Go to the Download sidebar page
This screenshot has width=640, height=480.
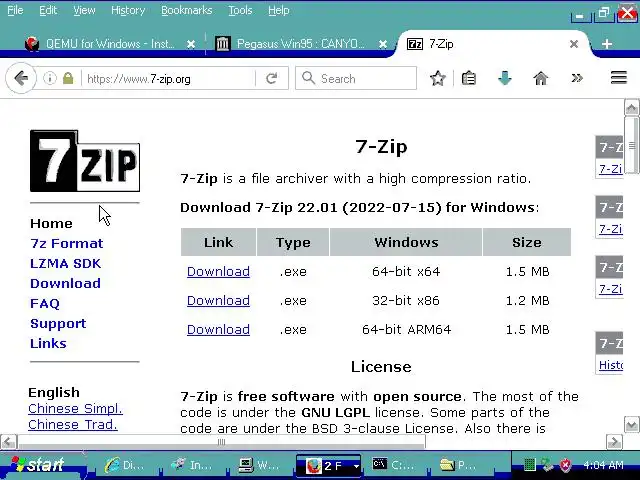point(65,283)
